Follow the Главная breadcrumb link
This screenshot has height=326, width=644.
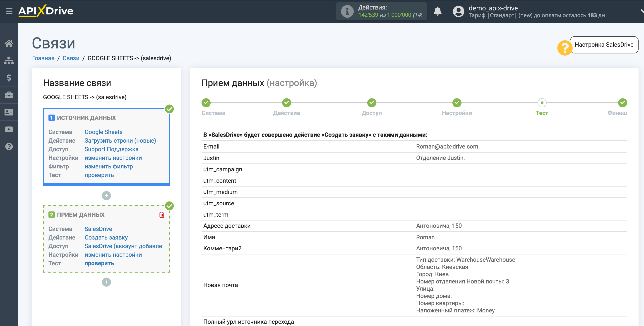[43, 58]
